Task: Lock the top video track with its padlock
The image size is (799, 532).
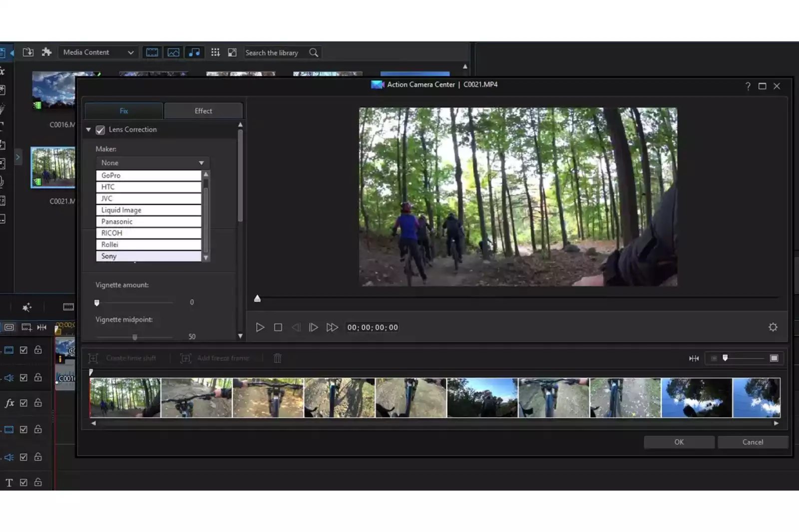Action: (x=37, y=350)
